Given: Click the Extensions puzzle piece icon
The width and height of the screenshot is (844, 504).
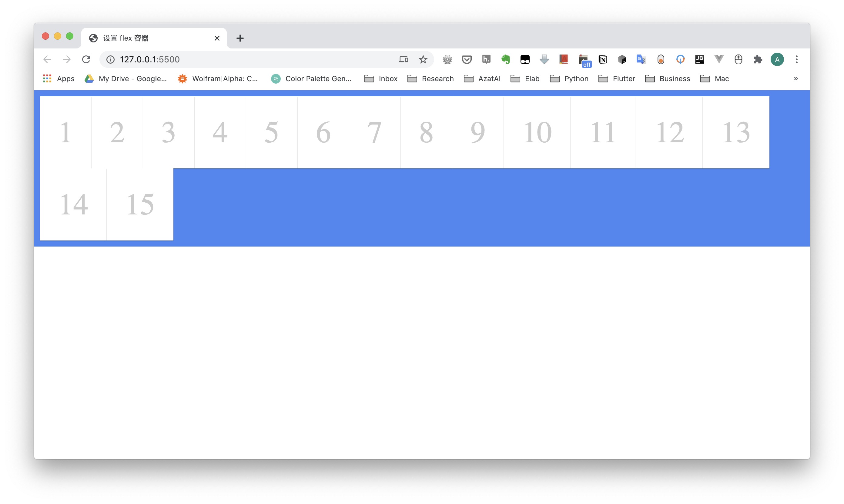Looking at the screenshot, I should click(758, 59).
